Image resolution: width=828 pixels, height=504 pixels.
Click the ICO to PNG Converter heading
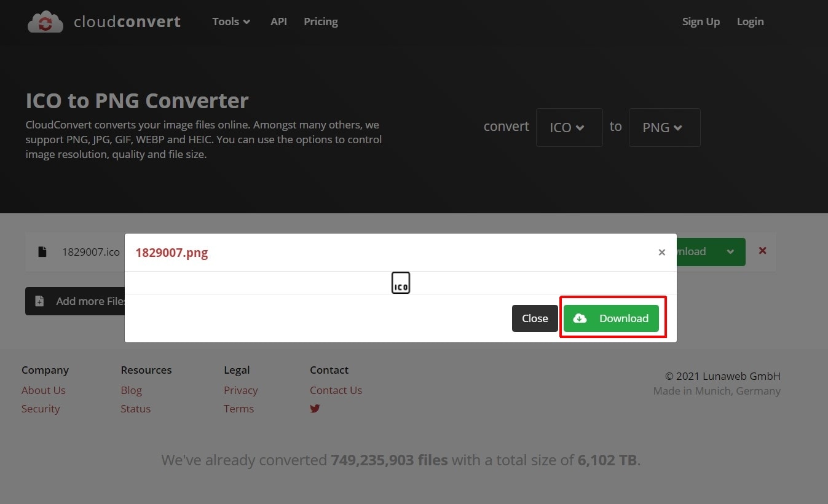(x=137, y=100)
